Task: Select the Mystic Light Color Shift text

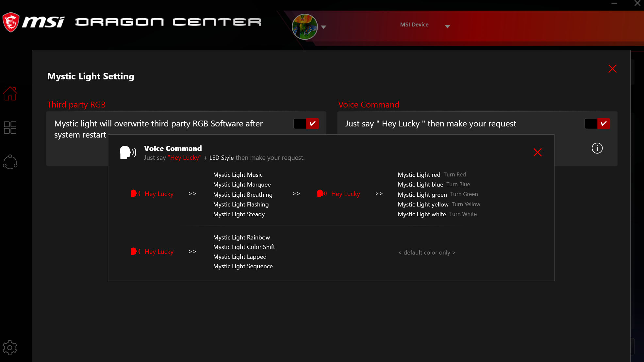Action: click(x=244, y=247)
